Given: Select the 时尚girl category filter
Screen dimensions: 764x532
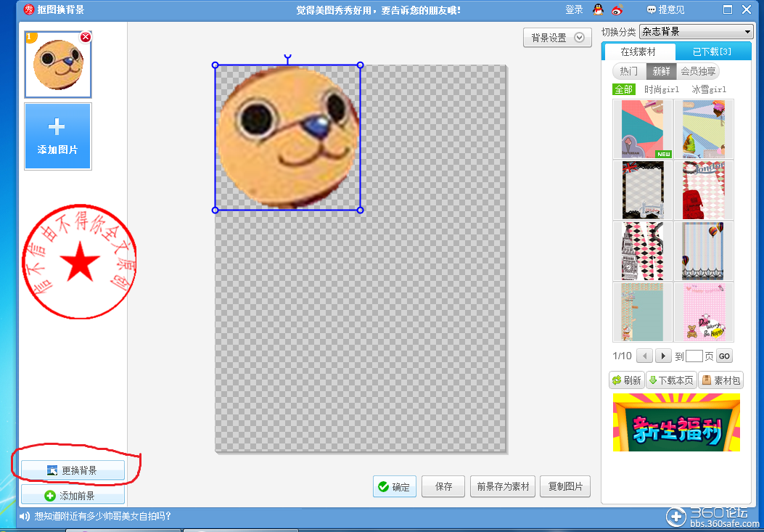Looking at the screenshot, I should tap(662, 89).
